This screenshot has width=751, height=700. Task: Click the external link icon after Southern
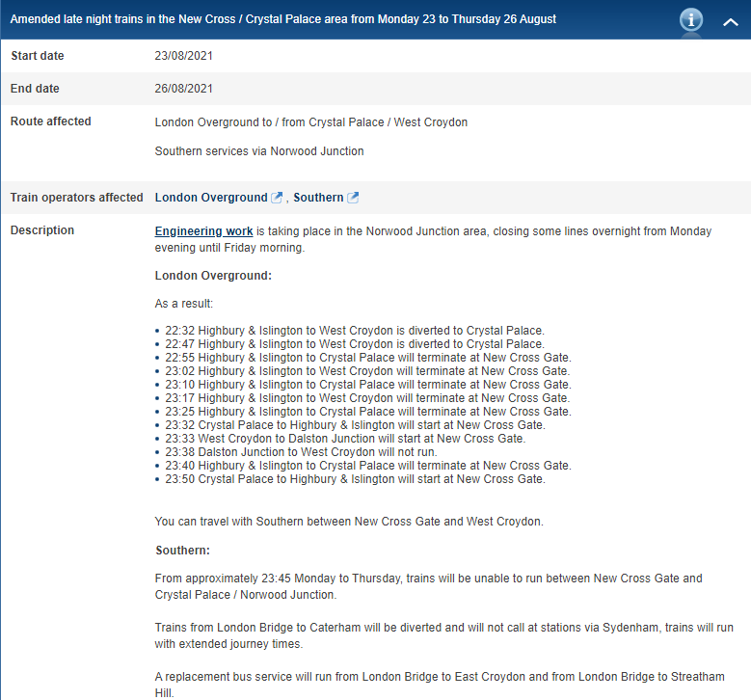pos(353,198)
